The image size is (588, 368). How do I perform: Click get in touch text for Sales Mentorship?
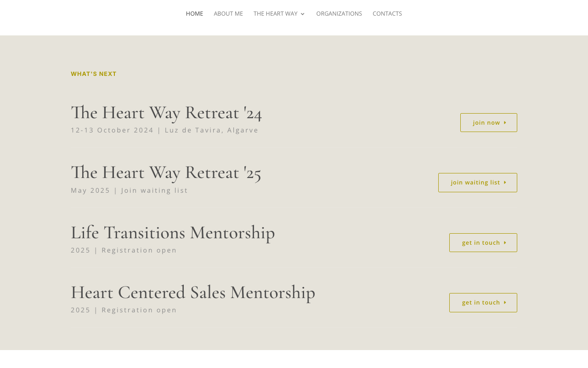(481, 303)
